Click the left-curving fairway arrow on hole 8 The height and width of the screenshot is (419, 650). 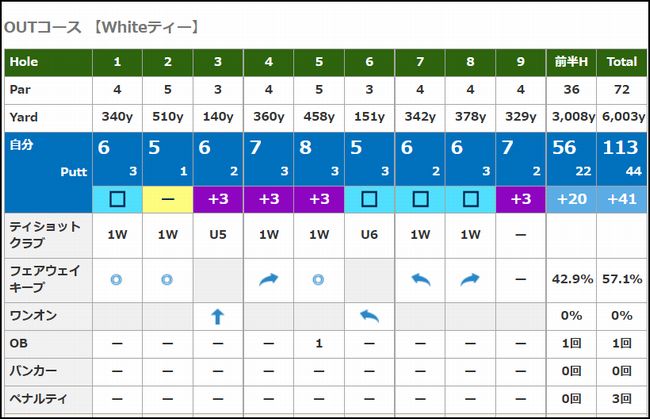coord(471,280)
